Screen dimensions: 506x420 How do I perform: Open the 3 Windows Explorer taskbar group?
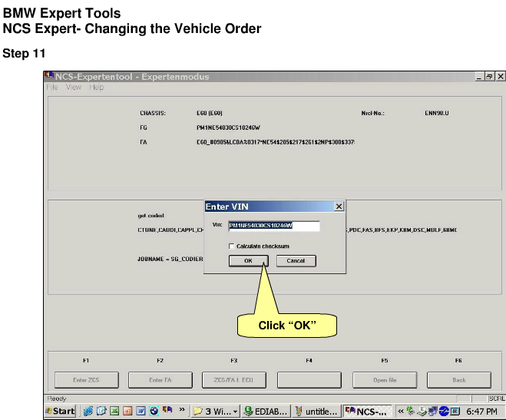click(216, 412)
